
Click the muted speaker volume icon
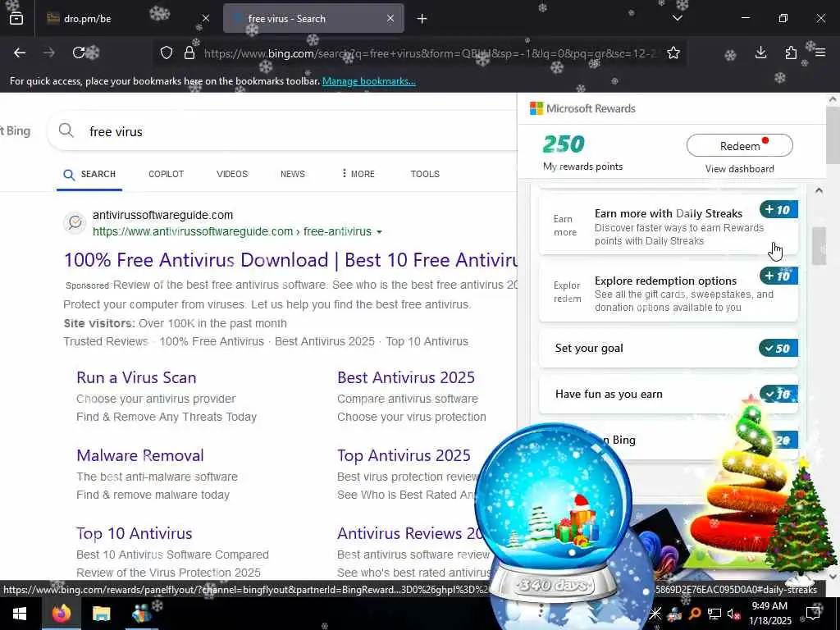coord(733,614)
